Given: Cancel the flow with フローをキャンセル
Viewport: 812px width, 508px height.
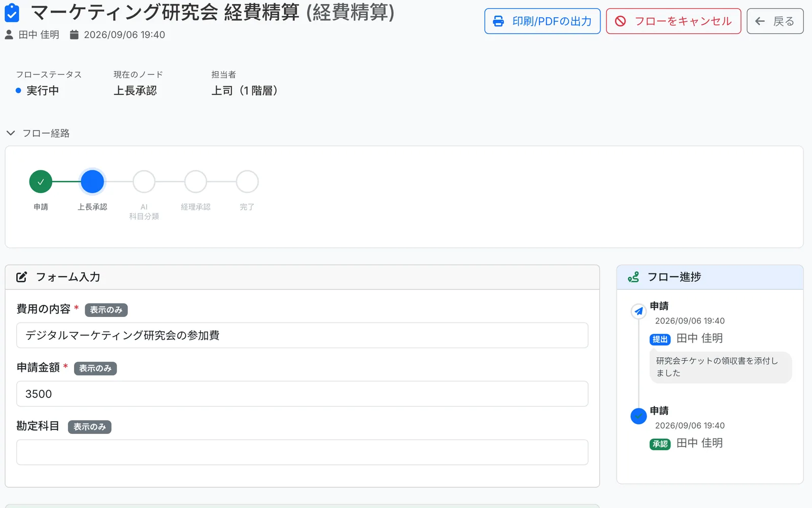Looking at the screenshot, I should pos(673,21).
